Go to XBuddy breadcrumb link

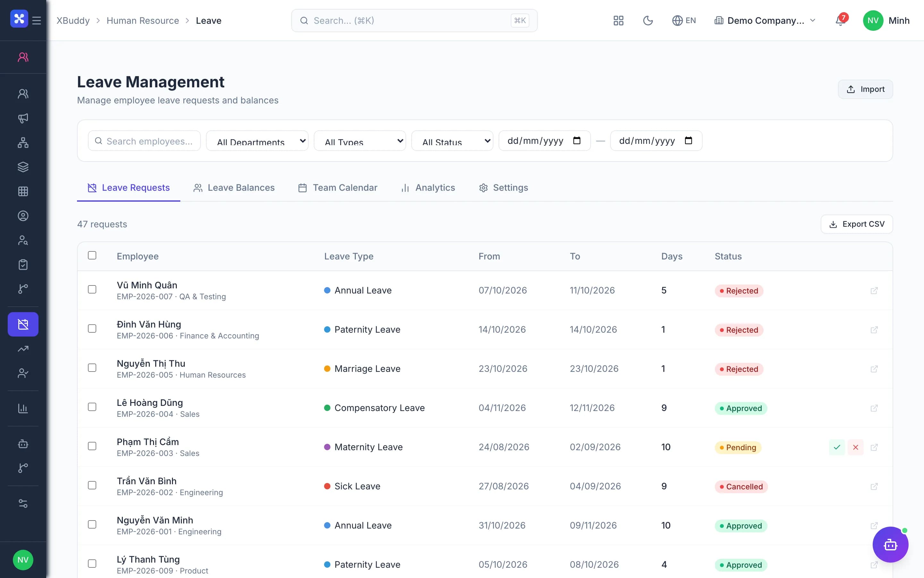click(x=73, y=21)
